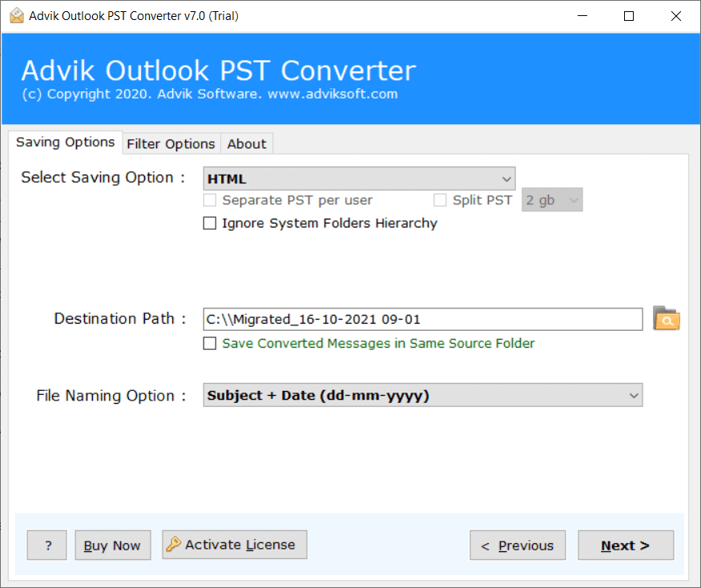Click the Next button
Image resolution: width=701 pixels, height=588 pixels.
625,545
